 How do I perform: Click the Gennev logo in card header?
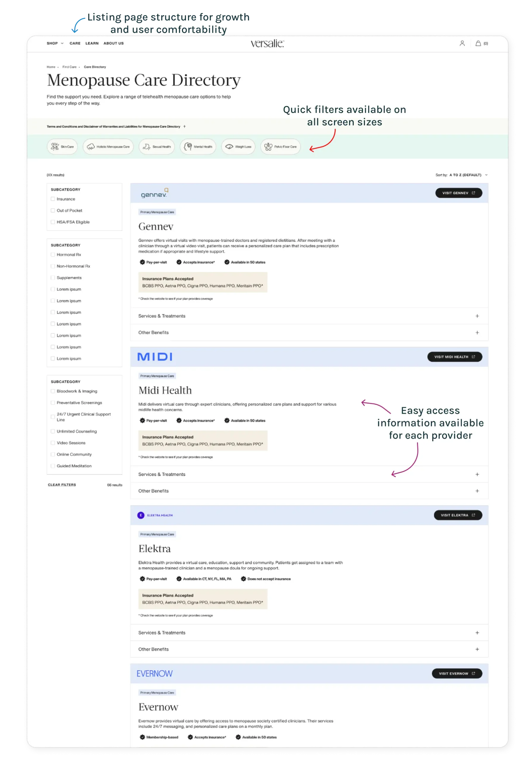(155, 193)
